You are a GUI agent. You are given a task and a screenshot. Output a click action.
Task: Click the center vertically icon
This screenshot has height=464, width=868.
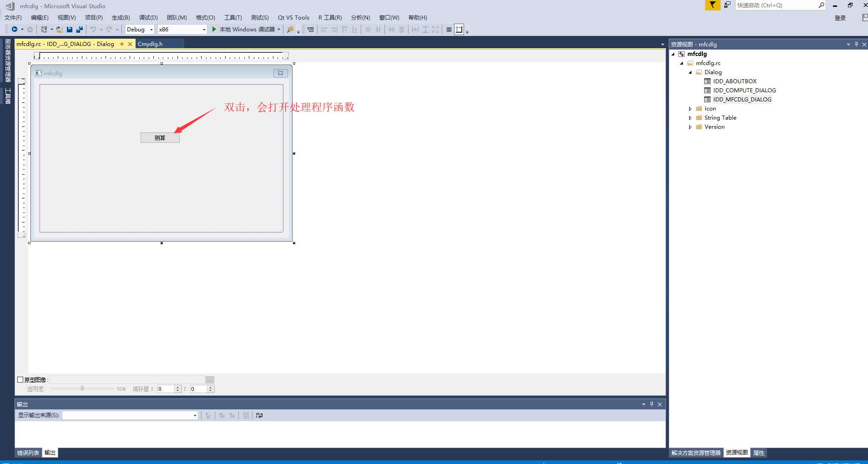(368, 30)
